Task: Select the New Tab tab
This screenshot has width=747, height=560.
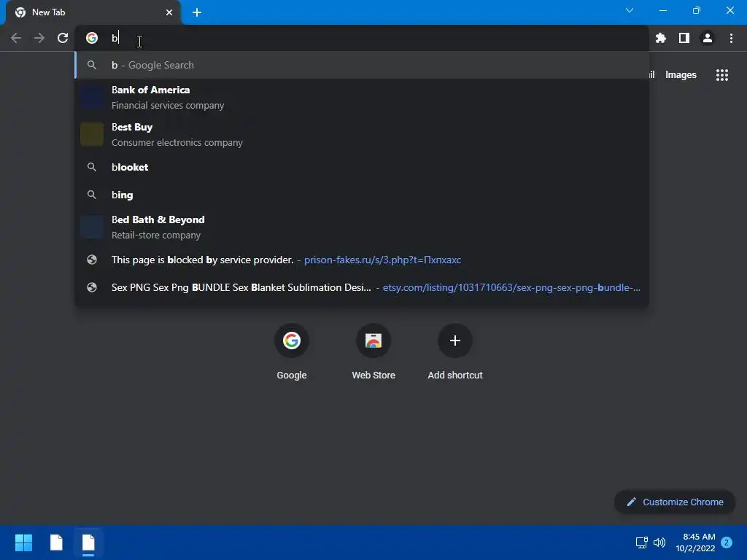Action: pos(93,12)
